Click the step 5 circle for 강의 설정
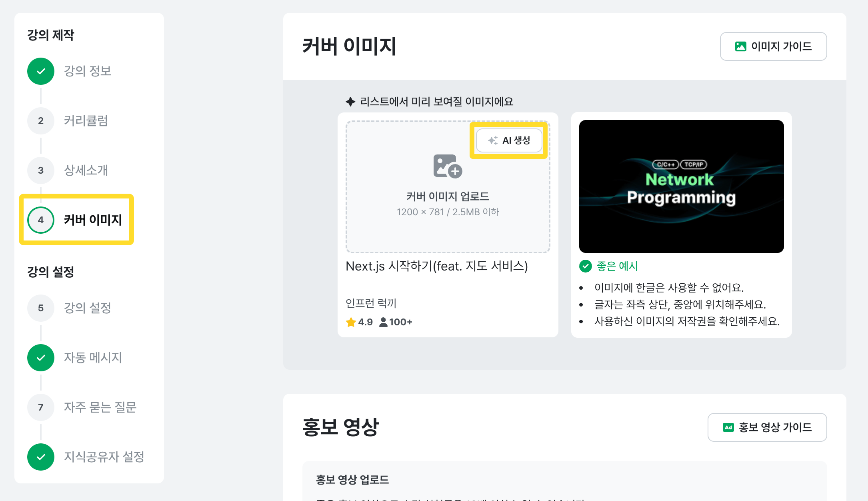This screenshot has width=868, height=501. pos(41,308)
